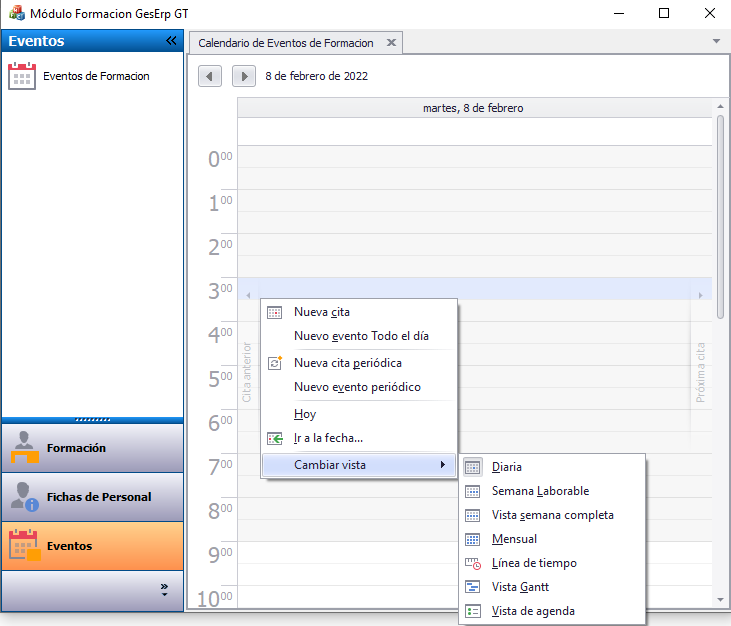Click the Próxima cita side button

(x=700, y=372)
